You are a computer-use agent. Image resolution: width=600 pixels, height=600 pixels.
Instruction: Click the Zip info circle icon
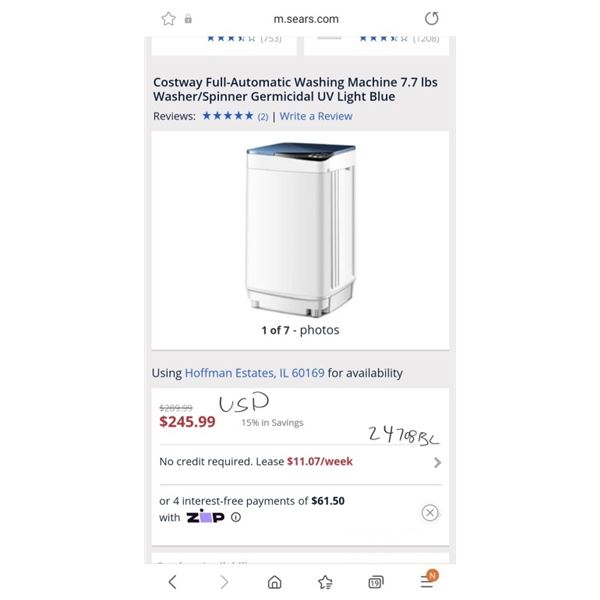coord(236,517)
